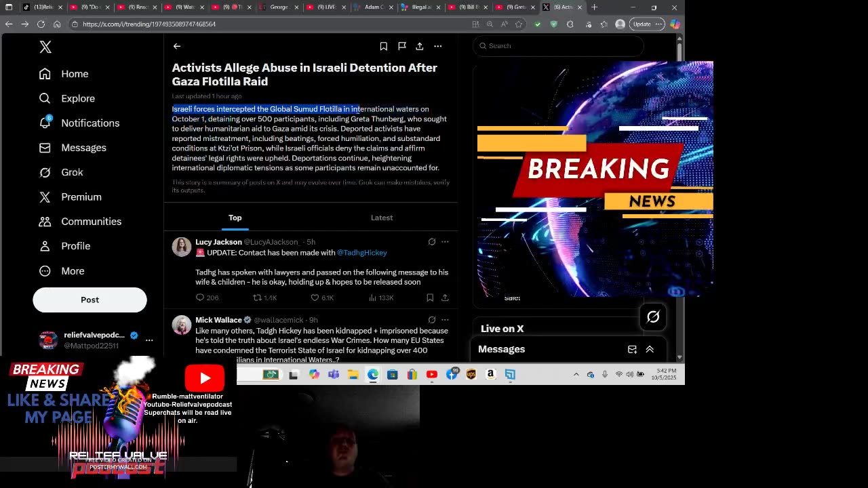Switch to the Illegal al browser tab
The image size is (868, 488).
click(x=420, y=7)
